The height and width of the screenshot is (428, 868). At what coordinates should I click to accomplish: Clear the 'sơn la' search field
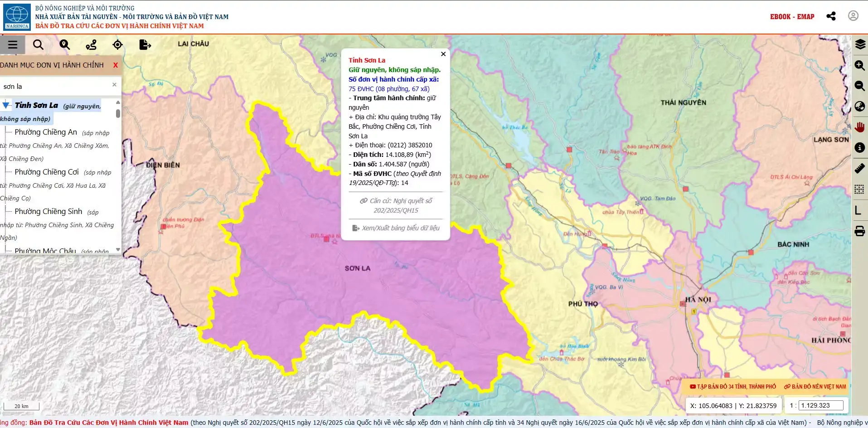coord(114,85)
